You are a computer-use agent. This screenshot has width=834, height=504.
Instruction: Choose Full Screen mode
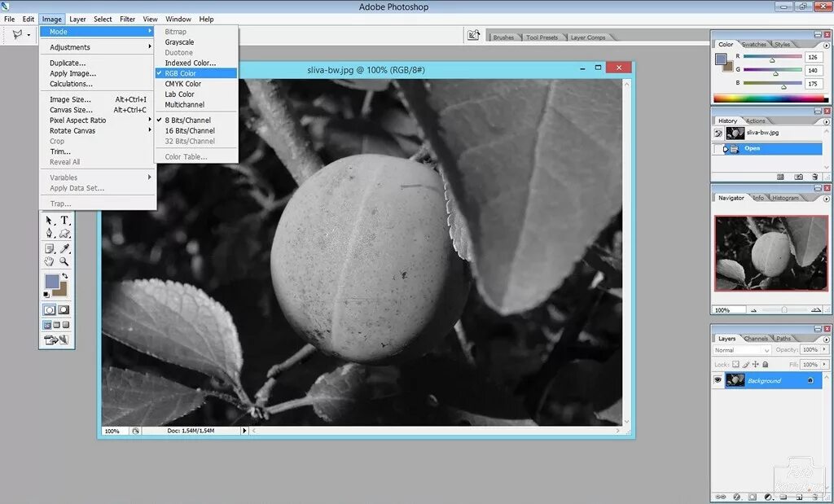pos(66,325)
